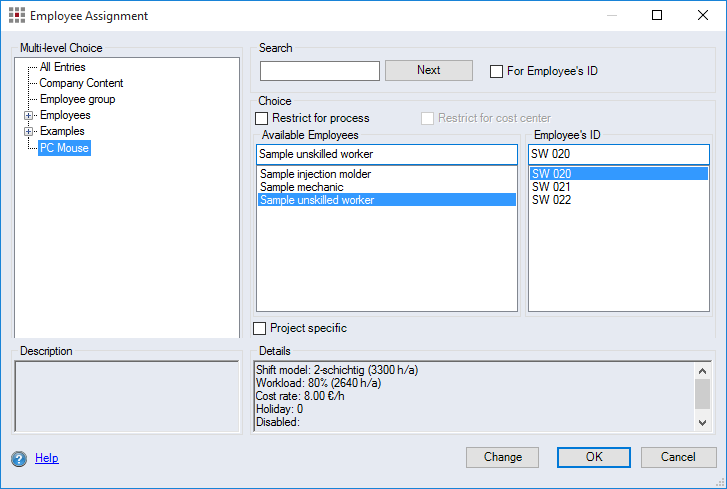Open the Help link
The height and width of the screenshot is (489, 727).
pos(47,458)
